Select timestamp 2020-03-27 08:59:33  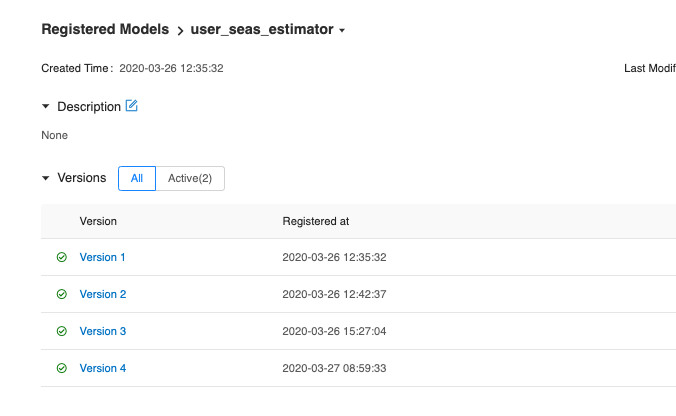(334, 368)
